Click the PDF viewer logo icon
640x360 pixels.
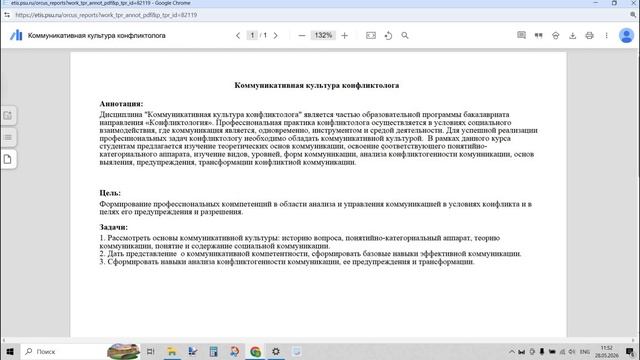(x=16, y=35)
